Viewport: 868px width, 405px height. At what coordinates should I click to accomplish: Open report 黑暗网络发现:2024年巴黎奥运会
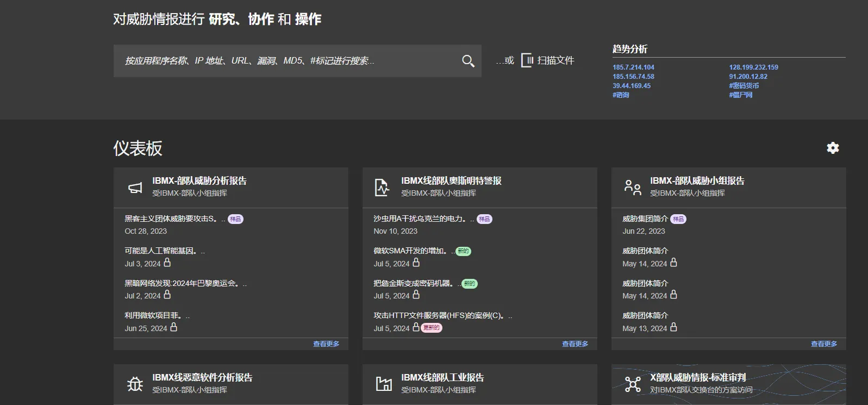coord(185,283)
